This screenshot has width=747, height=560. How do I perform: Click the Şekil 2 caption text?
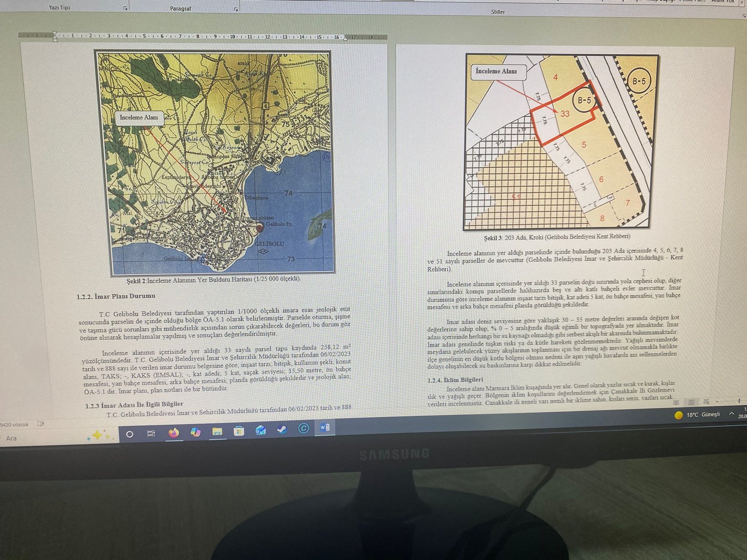coord(213,280)
